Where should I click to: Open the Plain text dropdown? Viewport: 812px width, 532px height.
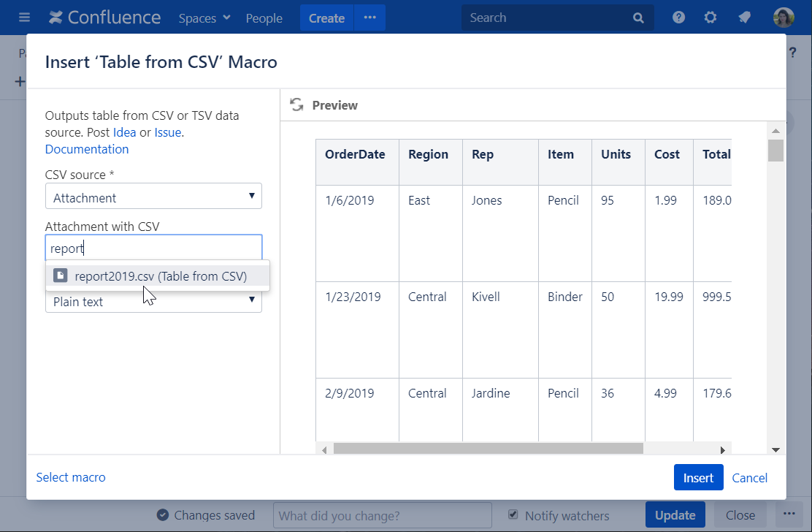[x=153, y=301]
